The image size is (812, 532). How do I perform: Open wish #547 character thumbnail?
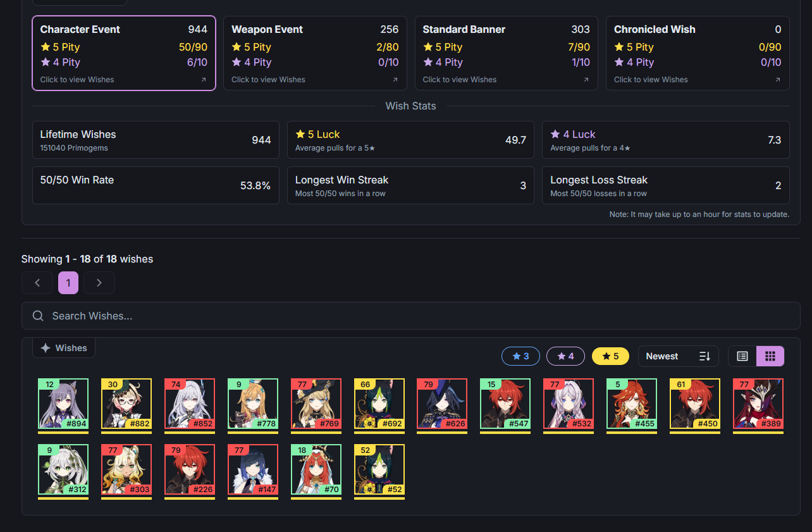pos(506,404)
